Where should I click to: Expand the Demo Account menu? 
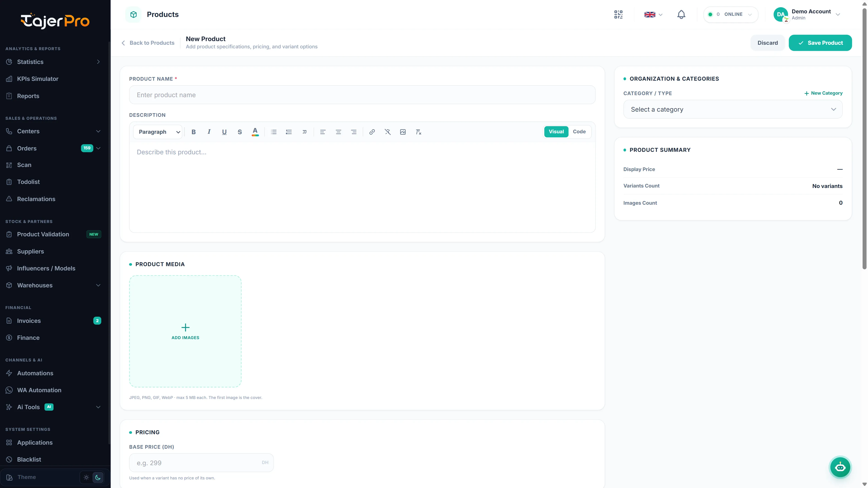coord(807,14)
